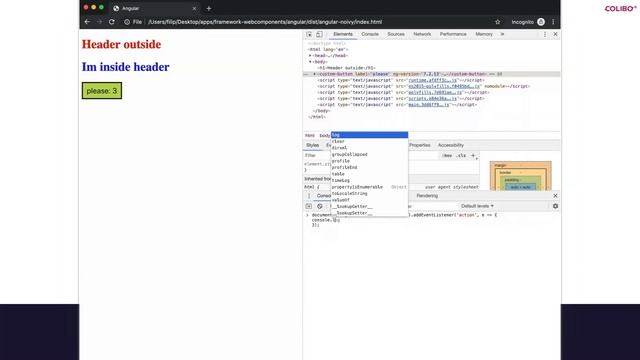Reload the Angular page
Screen dimensions: 640x360
pos(111,22)
